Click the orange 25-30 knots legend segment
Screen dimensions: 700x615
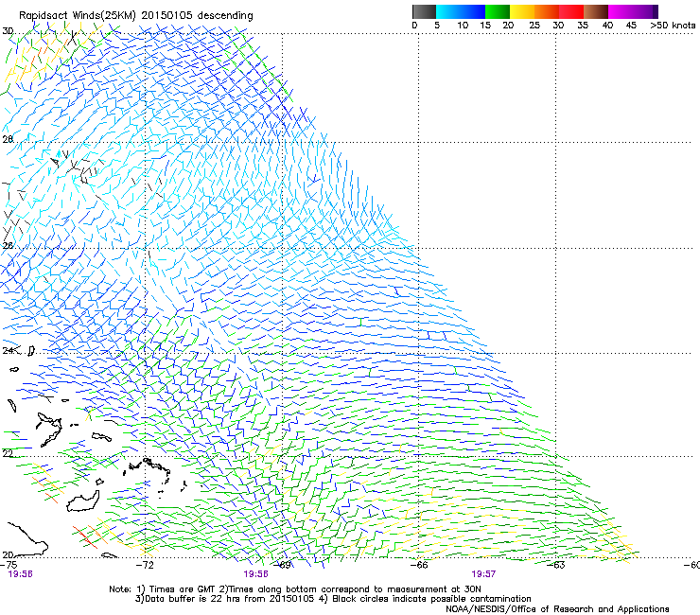[x=547, y=11]
